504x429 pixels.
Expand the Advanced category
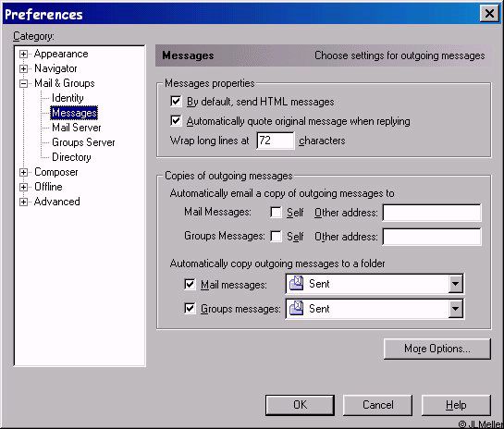point(23,202)
